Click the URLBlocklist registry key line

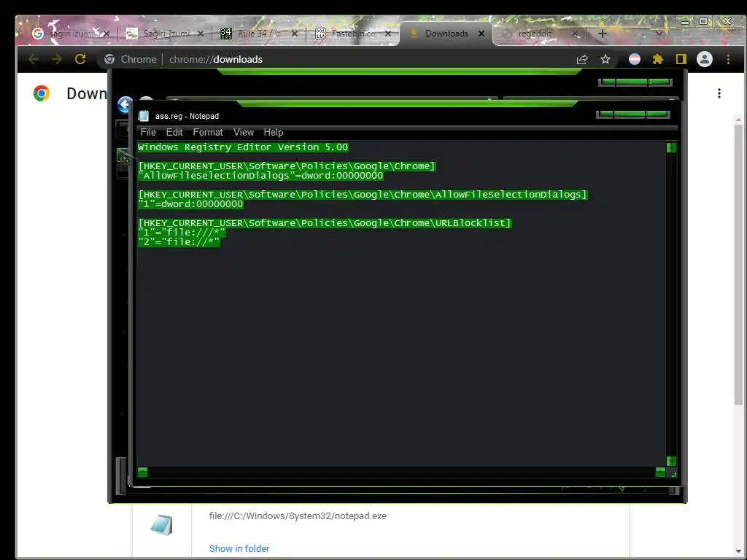pos(325,223)
